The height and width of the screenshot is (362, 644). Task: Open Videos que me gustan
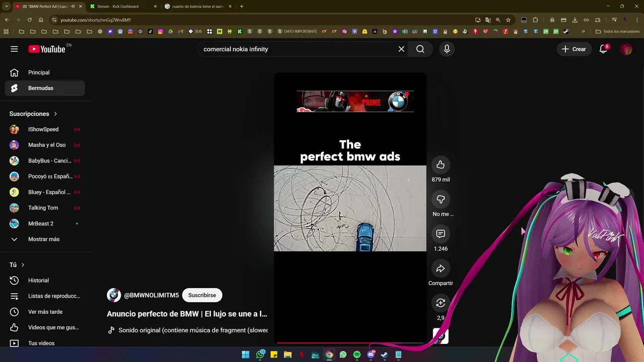tap(45, 327)
